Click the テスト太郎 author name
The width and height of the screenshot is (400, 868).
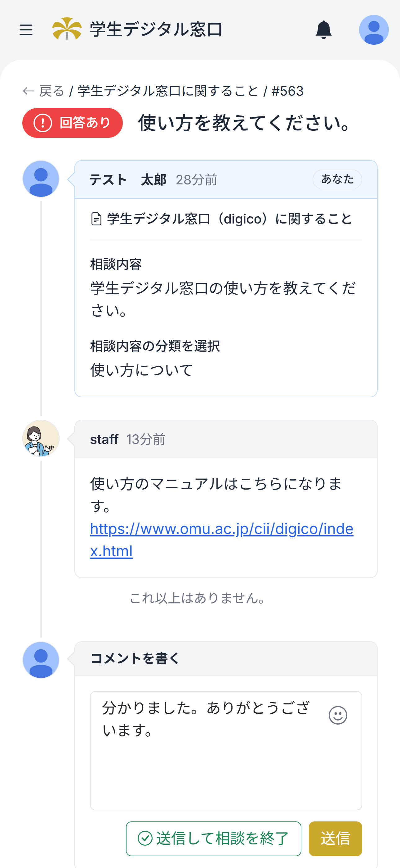[128, 180]
